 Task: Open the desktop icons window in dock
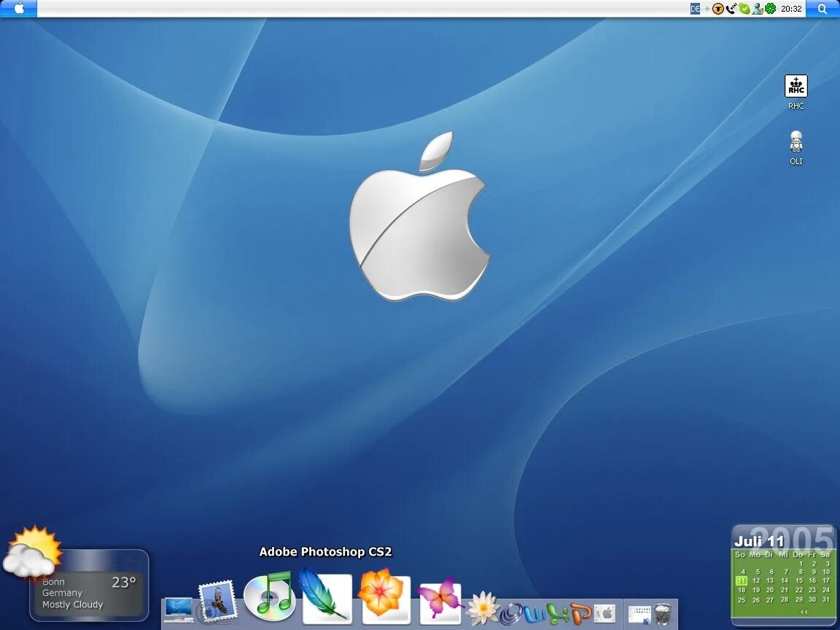(x=639, y=615)
